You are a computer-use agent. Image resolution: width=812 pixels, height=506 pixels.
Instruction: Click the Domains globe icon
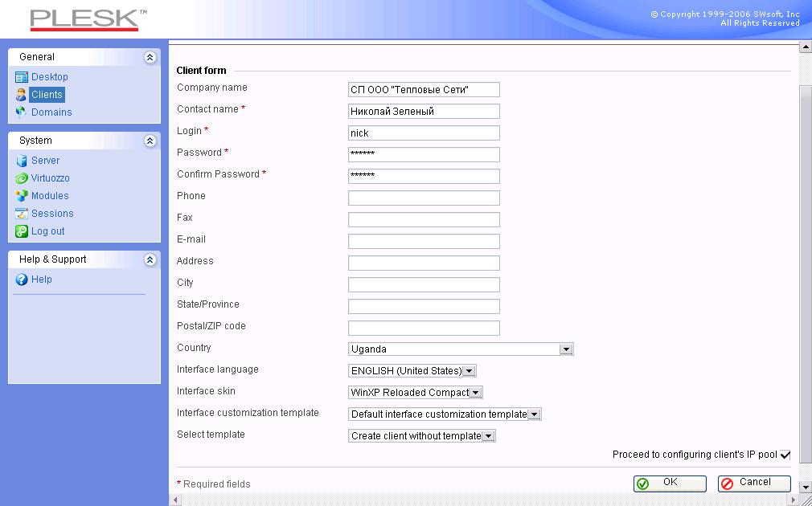[x=22, y=112]
